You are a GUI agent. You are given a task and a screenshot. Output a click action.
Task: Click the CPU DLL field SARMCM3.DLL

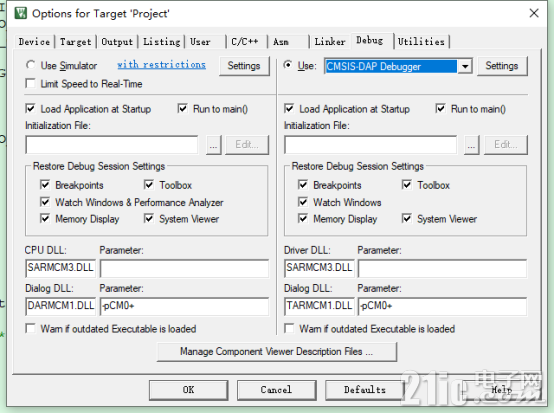click(60, 268)
